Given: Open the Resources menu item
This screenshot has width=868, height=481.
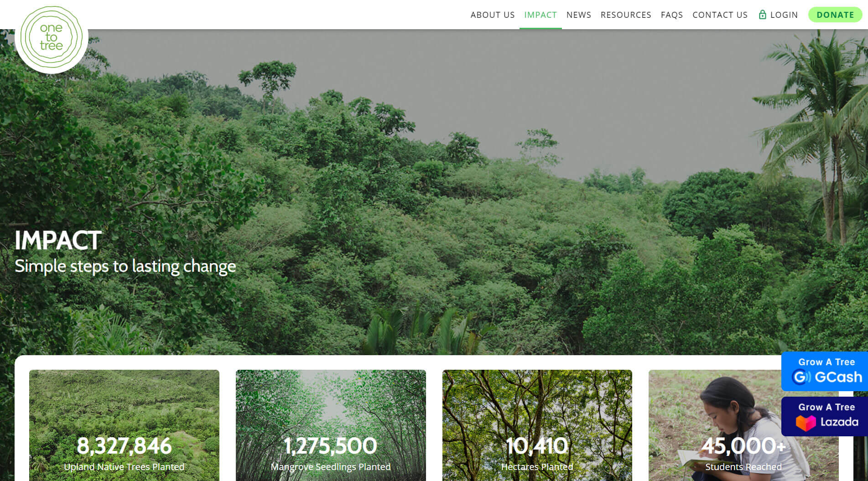Looking at the screenshot, I should coord(626,15).
